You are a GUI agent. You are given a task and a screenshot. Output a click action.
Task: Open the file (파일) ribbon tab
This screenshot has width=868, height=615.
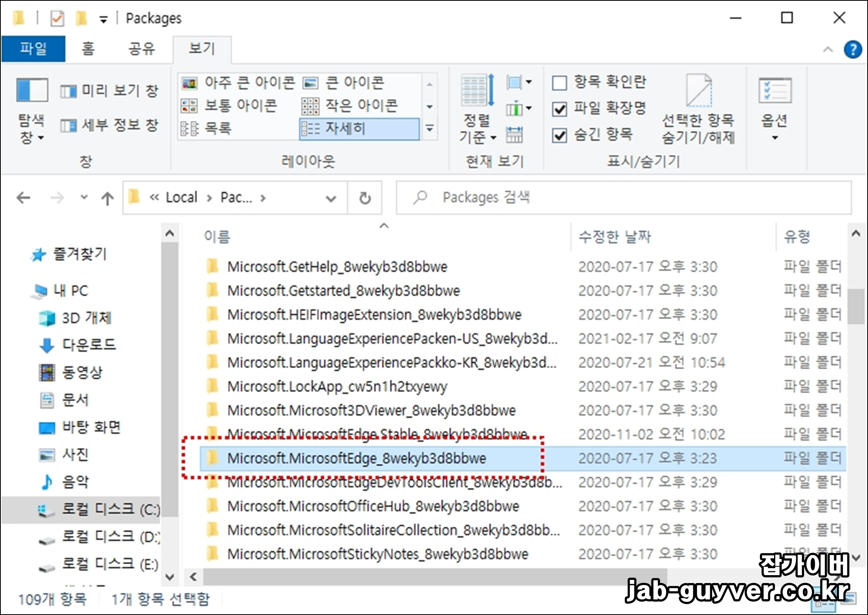tap(33, 49)
